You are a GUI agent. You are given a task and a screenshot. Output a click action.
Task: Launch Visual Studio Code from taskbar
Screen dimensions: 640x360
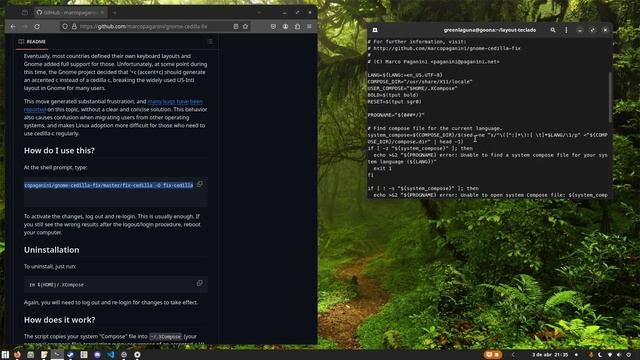[x=111, y=355]
